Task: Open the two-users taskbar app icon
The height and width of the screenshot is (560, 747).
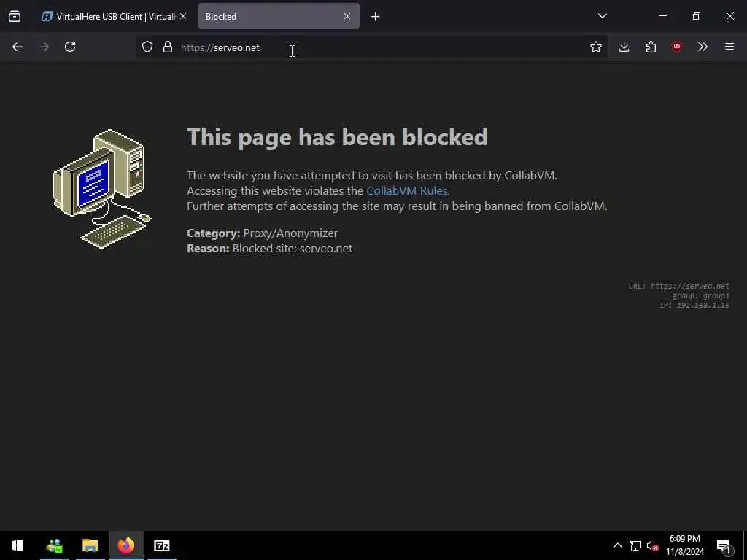Action: pyautogui.click(x=55, y=545)
